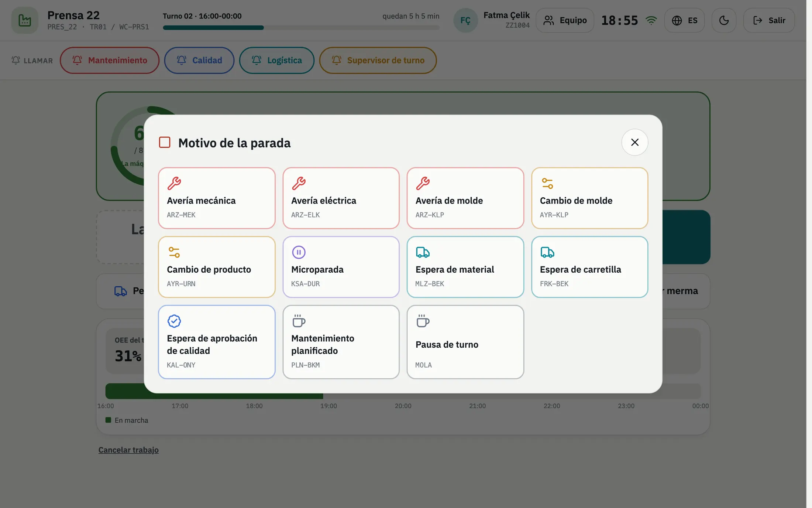Image resolution: width=812 pixels, height=508 pixels.
Task: Click the En marcha legend entry
Action: pyautogui.click(x=127, y=420)
